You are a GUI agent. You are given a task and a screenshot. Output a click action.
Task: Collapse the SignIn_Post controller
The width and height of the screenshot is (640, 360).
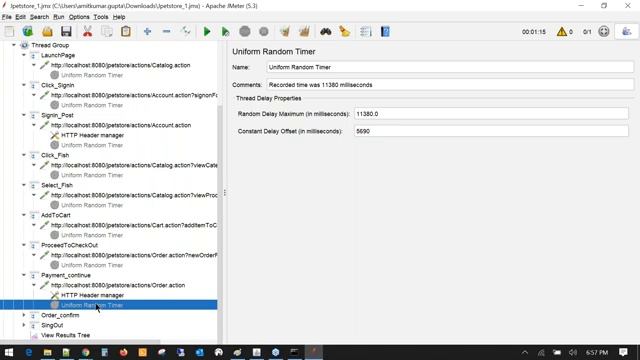pos(24,115)
